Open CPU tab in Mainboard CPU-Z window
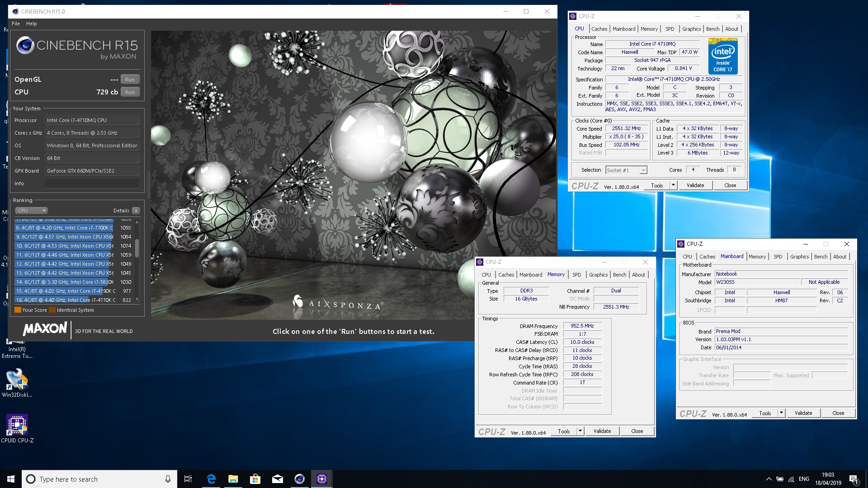 687,257
